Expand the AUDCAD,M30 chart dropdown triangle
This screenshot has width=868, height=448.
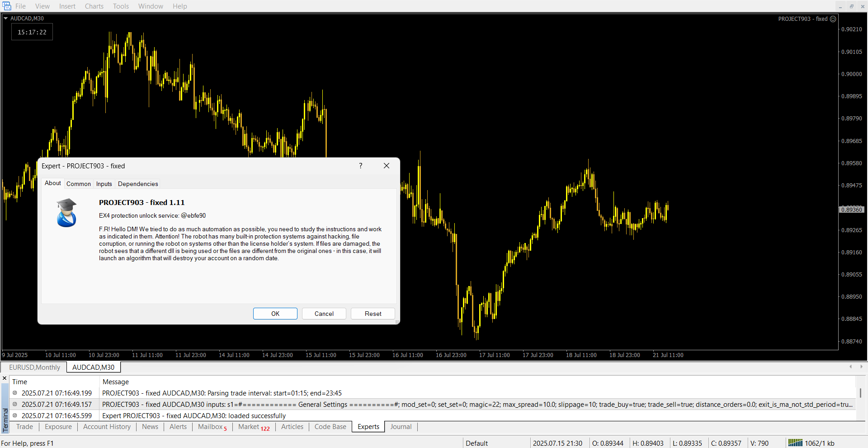pyautogui.click(x=6, y=19)
